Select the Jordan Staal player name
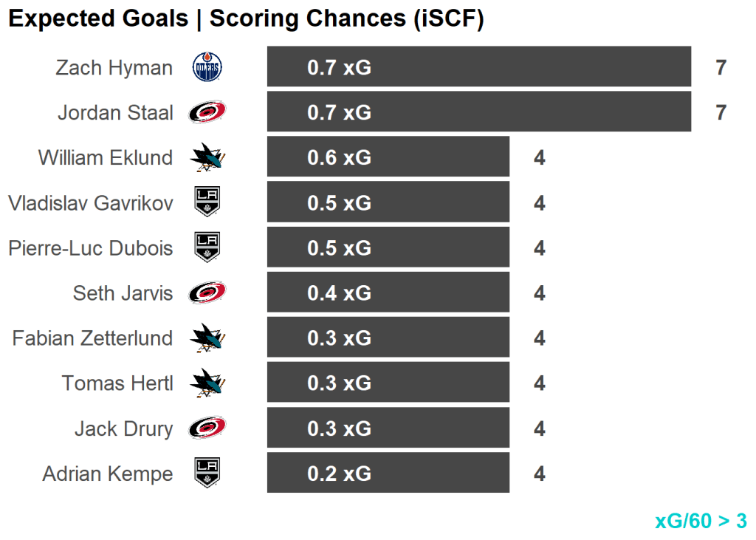 tap(115, 113)
